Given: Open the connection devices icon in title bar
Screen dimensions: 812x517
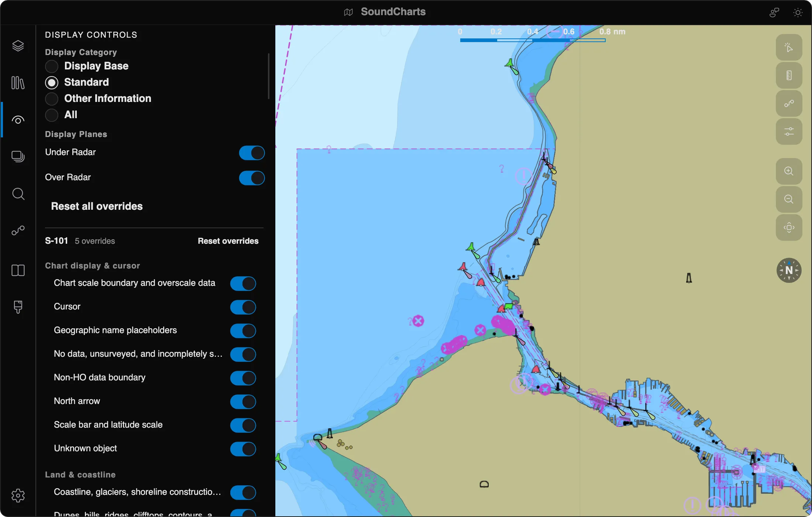Looking at the screenshot, I should 774,13.
